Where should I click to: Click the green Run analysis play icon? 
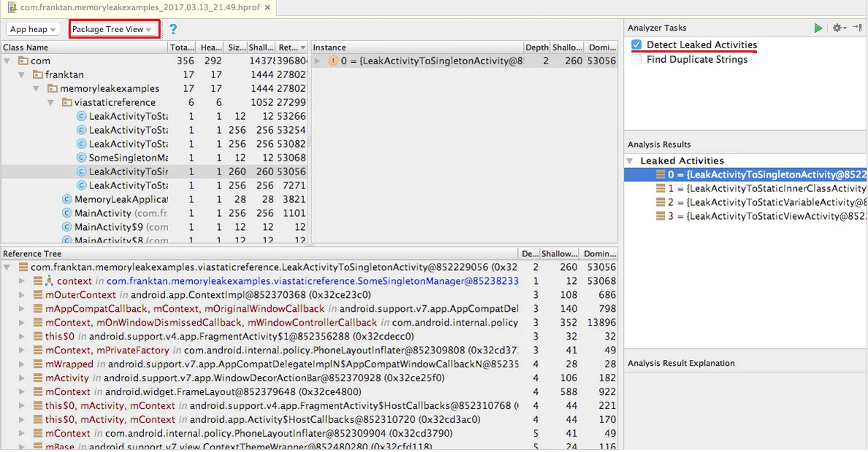(x=818, y=28)
